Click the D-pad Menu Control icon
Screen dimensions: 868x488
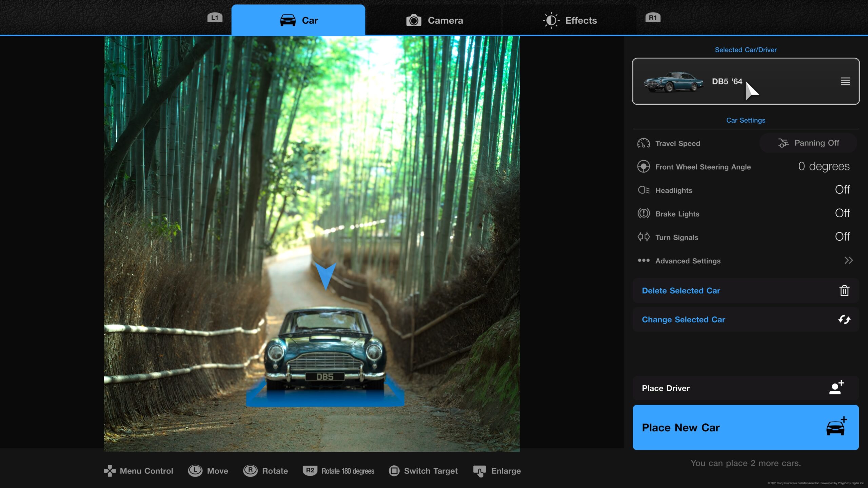tap(110, 471)
